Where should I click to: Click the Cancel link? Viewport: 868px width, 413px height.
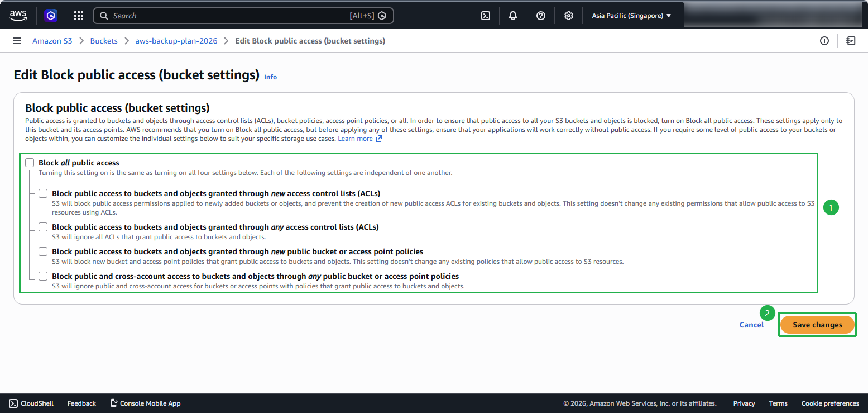coord(751,325)
